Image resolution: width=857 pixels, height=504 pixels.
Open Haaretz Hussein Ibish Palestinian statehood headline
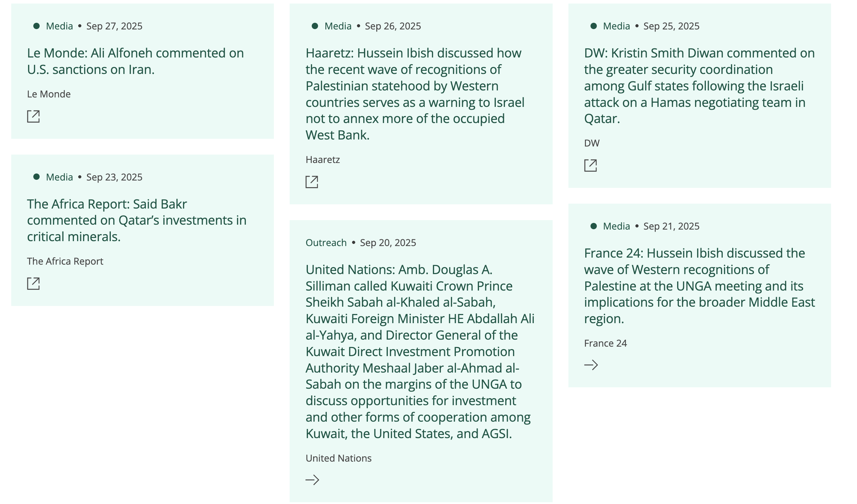pyautogui.click(x=415, y=94)
